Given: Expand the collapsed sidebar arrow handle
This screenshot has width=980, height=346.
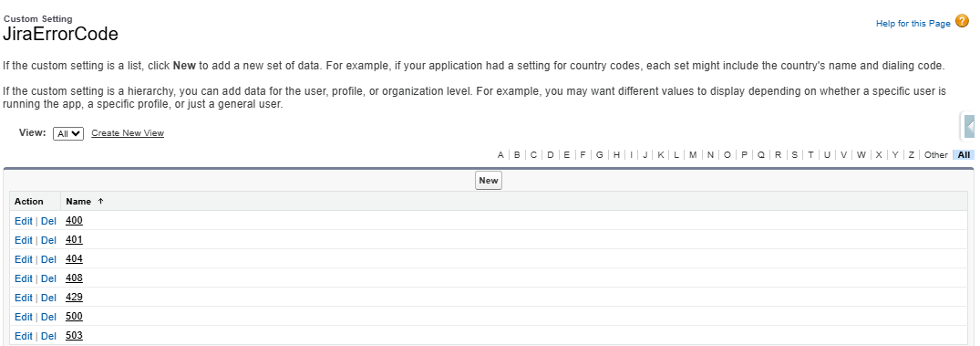Looking at the screenshot, I should click(x=969, y=127).
